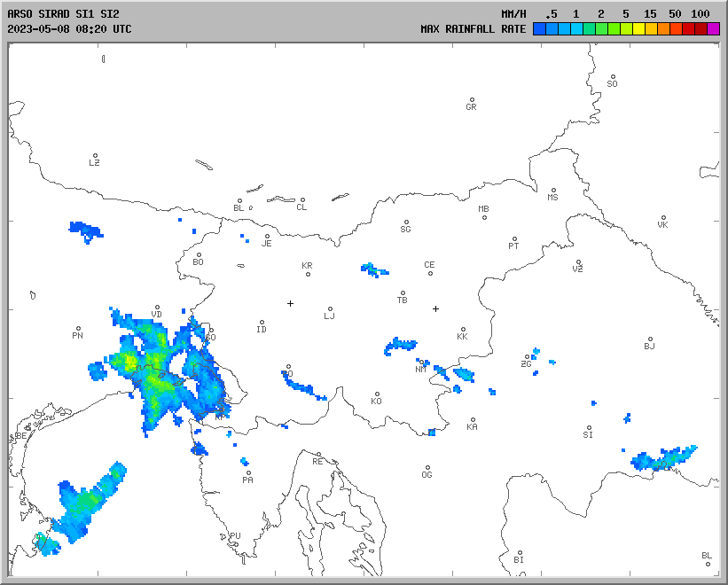Click the LZ city marker
This screenshot has width=728, height=585.
[x=95, y=156]
